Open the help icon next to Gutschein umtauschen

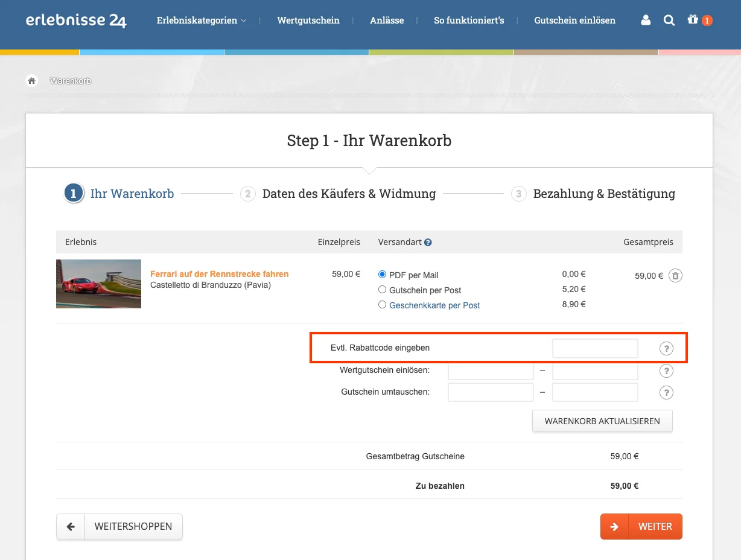666,392
